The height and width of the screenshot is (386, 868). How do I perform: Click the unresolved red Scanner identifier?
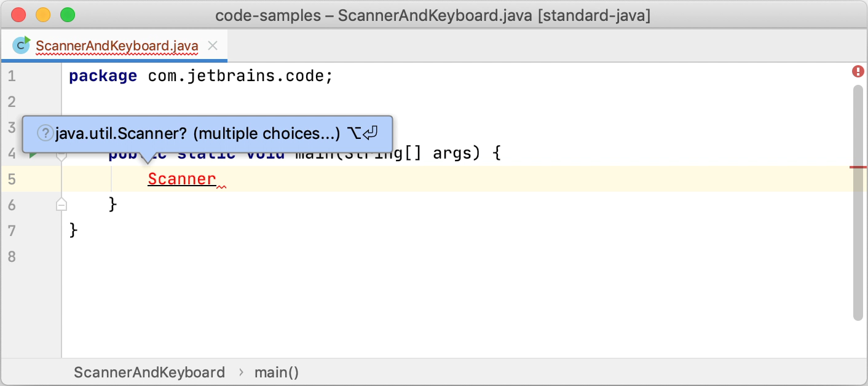pos(182,179)
